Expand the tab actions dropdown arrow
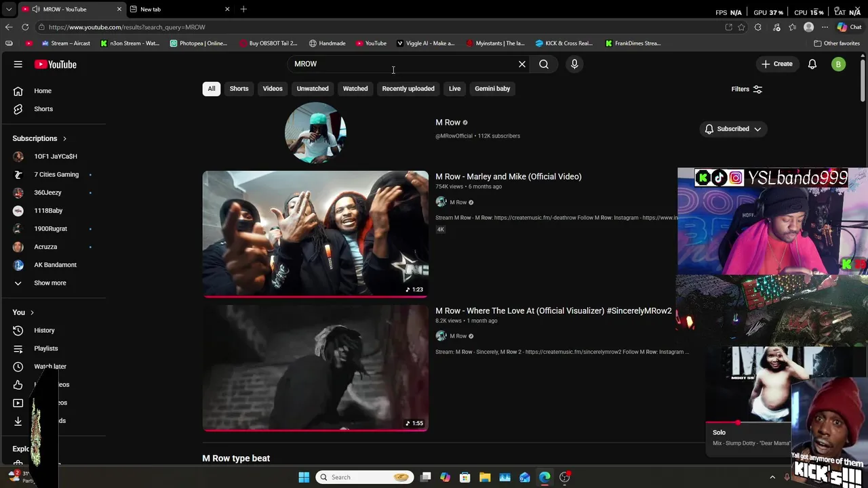 pos(8,9)
